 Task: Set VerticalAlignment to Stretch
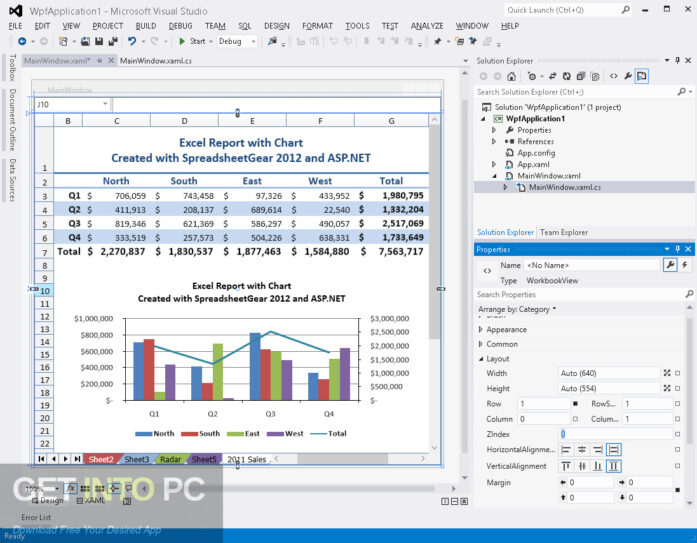(613, 466)
